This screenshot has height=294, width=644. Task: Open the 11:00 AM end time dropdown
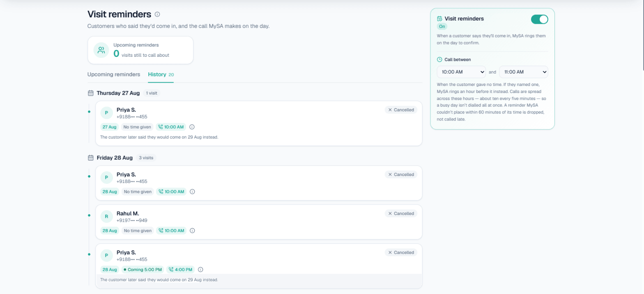coord(524,72)
